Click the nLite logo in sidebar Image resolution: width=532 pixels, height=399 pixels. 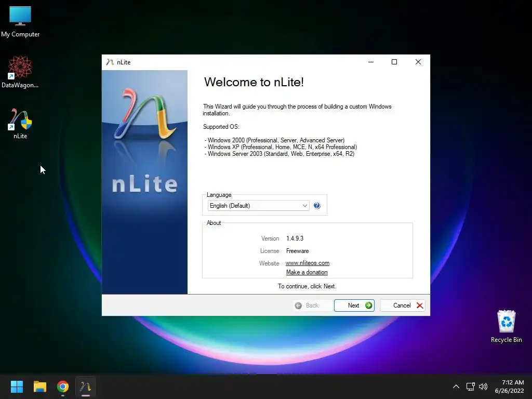tap(145, 114)
